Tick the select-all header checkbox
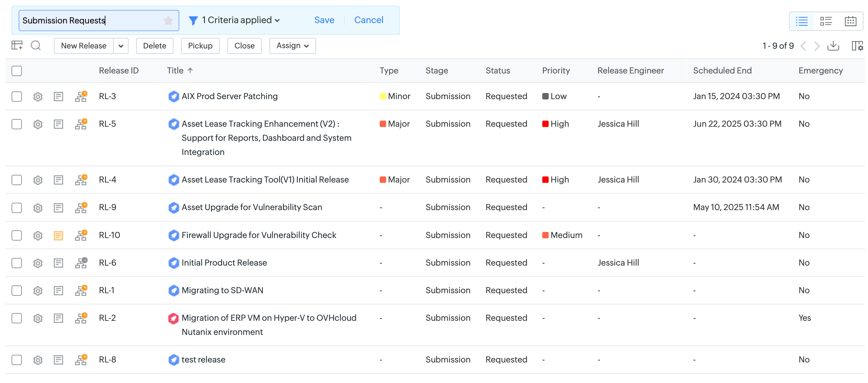Viewport: 868px width, 383px height. coord(16,71)
